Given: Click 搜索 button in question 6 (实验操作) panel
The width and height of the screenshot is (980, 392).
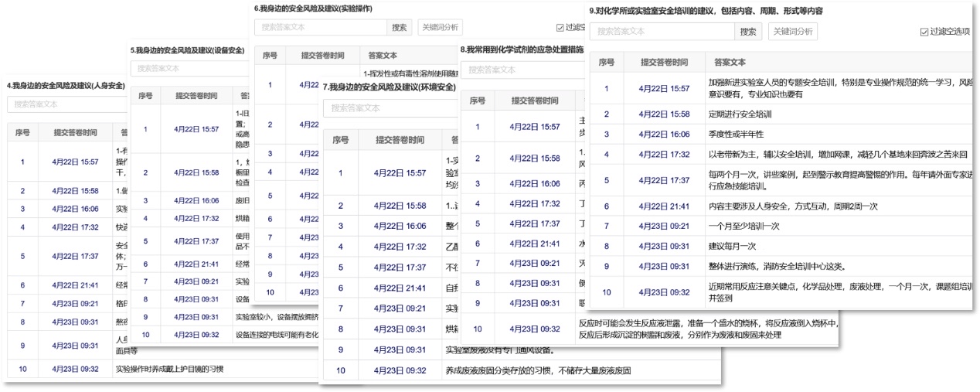Looking at the screenshot, I should (398, 27).
